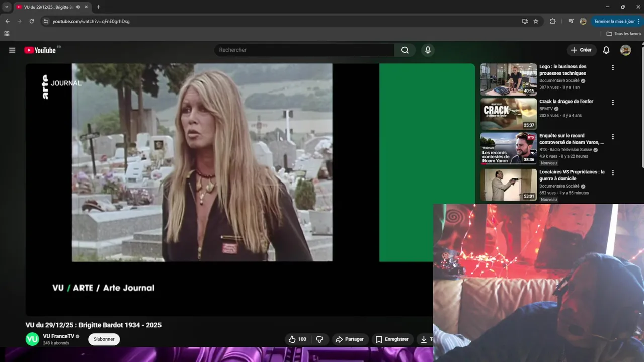
Task: Start voice search with microphone icon
Action: (428, 50)
